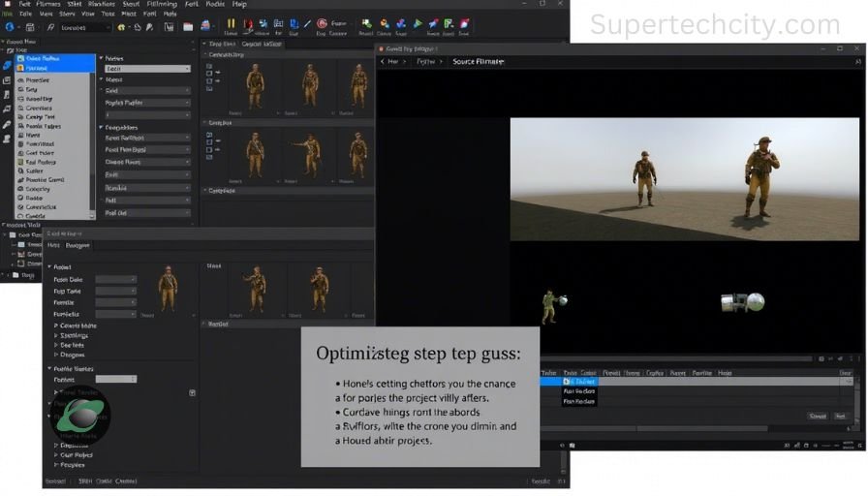The height and width of the screenshot is (496, 868).
Task: Select the pencil edit icon in toolbar
Action: point(308,23)
